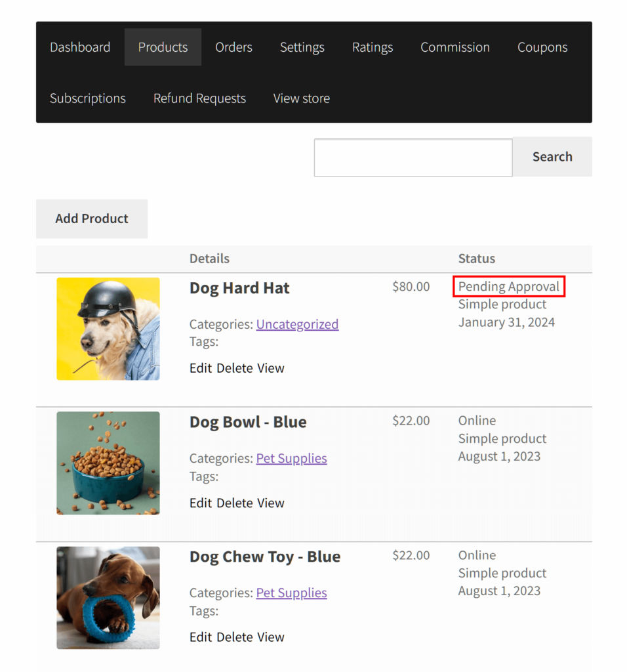Go to the Orders tab
The image size is (627, 672).
pyautogui.click(x=233, y=47)
